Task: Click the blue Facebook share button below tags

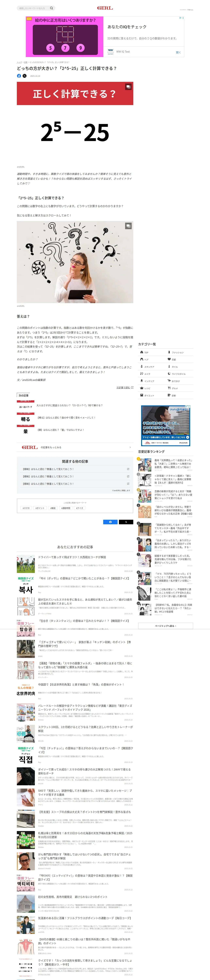Action: point(111,522)
